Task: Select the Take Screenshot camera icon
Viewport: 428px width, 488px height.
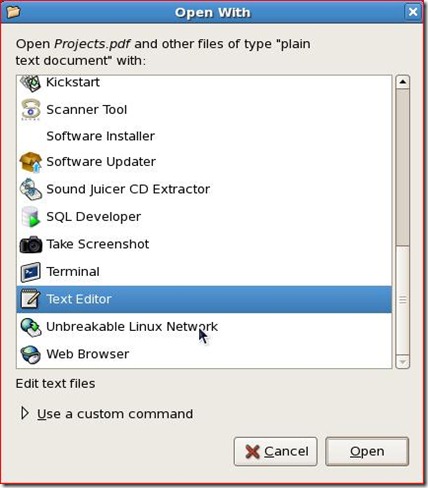Action: coord(30,244)
